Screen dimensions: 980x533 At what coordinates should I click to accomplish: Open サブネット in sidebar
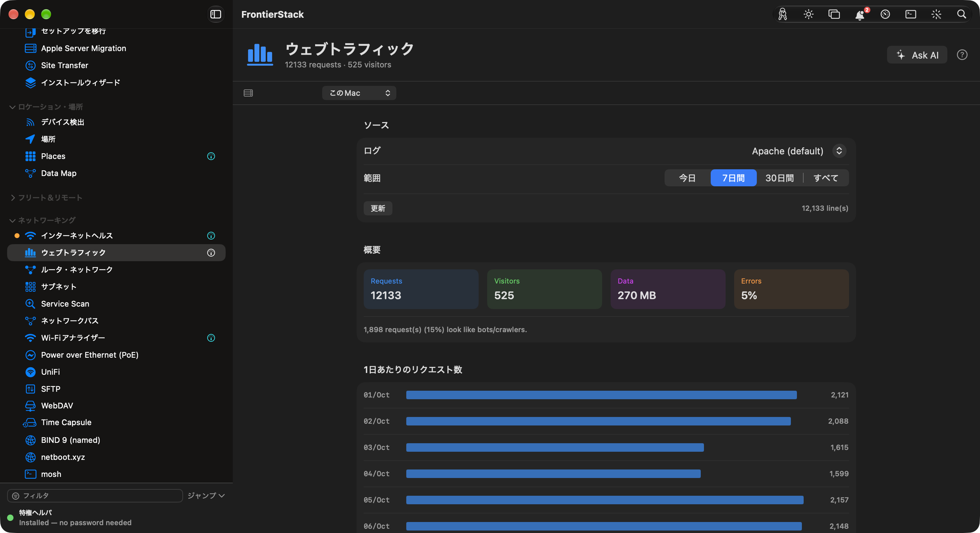tap(116, 287)
